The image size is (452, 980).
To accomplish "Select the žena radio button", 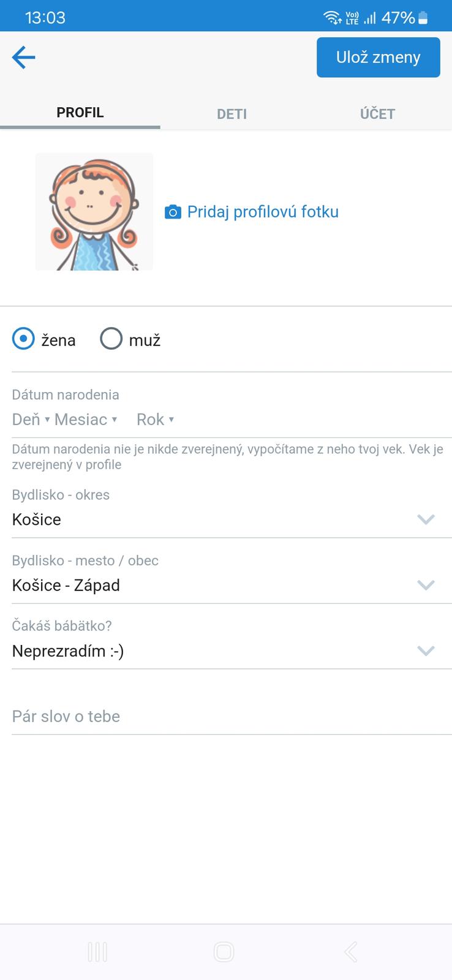I will (24, 339).
